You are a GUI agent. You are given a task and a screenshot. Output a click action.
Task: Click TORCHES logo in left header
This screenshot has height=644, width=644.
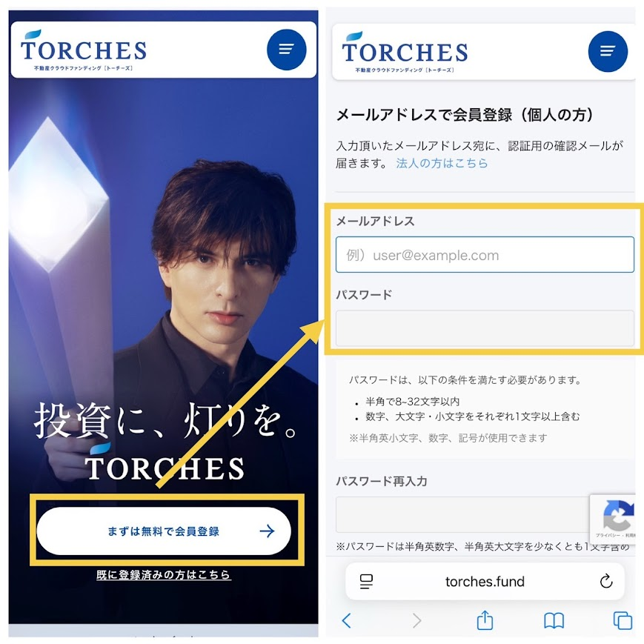[84, 50]
